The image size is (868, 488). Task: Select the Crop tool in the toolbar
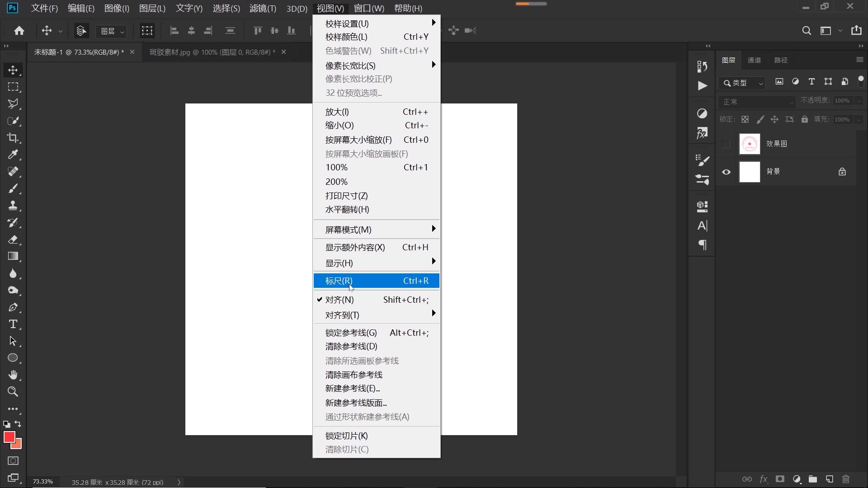tap(13, 138)
